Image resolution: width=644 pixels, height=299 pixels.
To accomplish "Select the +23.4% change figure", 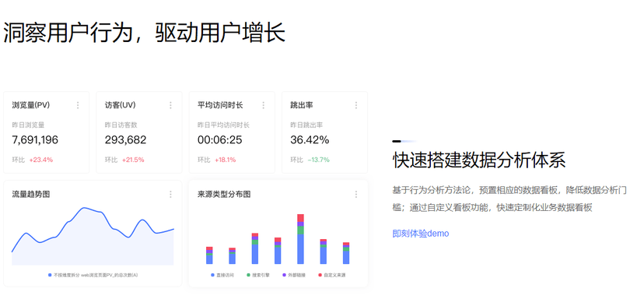I will pyautogui.click(x=41, y=160).
